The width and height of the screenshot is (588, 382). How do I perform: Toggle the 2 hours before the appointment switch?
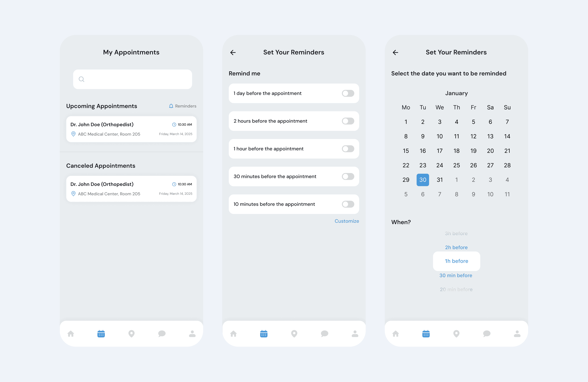[x=348, y=121]
